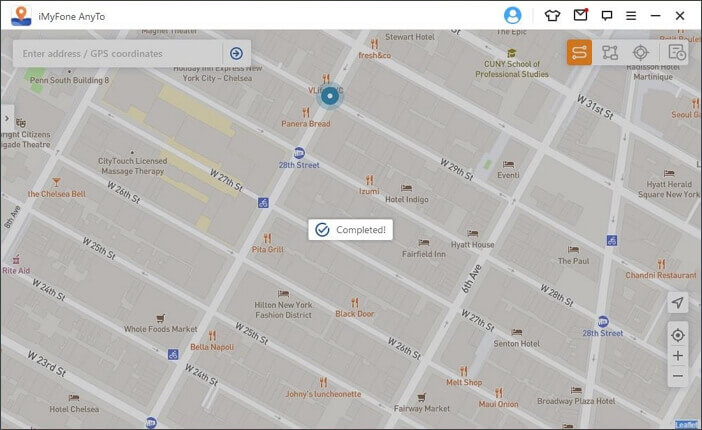
Task: Zoom out on the map
Action: coord(678,376)
